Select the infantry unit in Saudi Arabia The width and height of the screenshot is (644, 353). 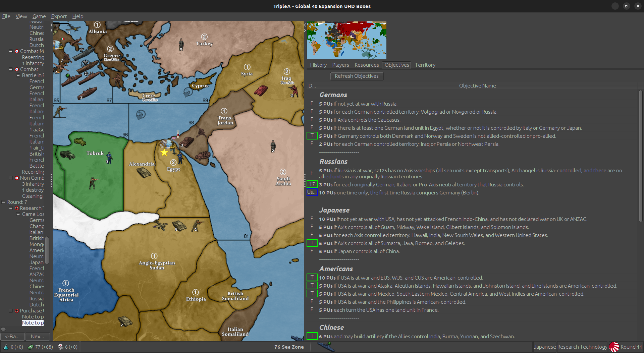(273, 146)
